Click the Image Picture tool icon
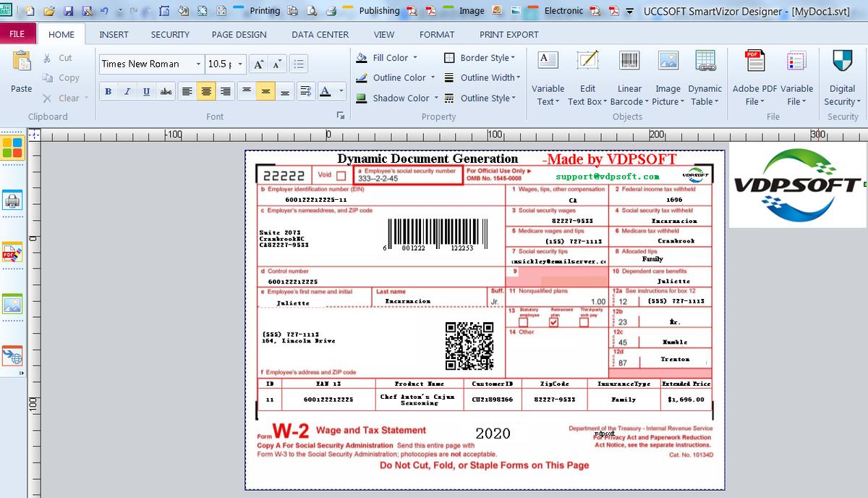The width and height of the screenshot is (868, 498). tap(668, 62)
